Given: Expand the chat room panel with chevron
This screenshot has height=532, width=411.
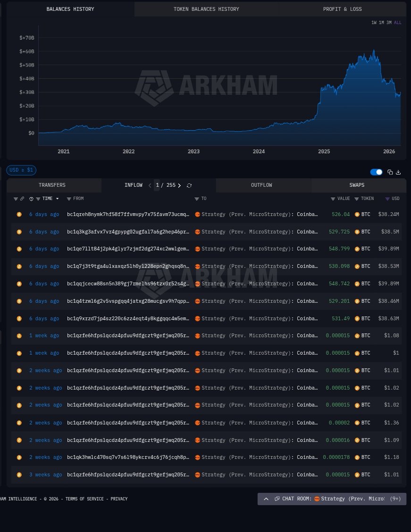Looking at the screenshot, I should pyautogui.click(x=266, y=499).
